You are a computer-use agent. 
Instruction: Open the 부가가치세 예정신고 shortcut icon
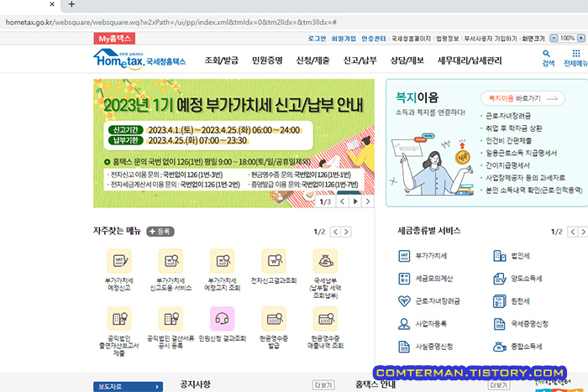[x=119, y=261]
